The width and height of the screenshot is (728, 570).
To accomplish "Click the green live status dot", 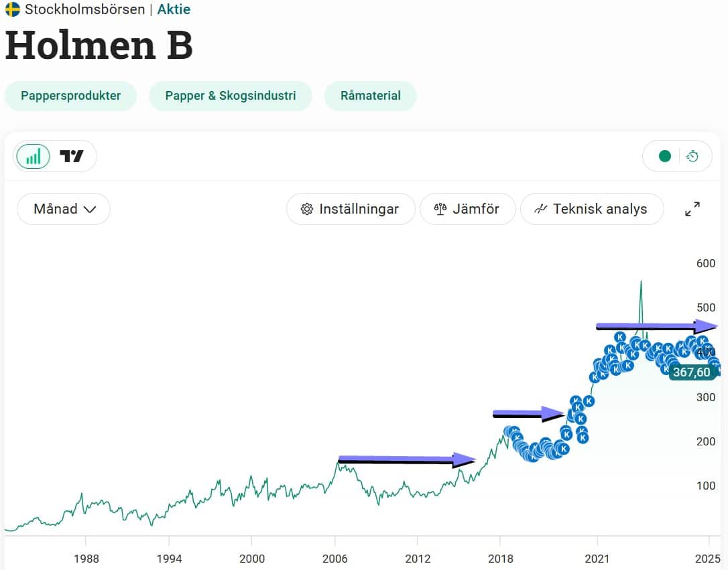I will click(665, 156).
